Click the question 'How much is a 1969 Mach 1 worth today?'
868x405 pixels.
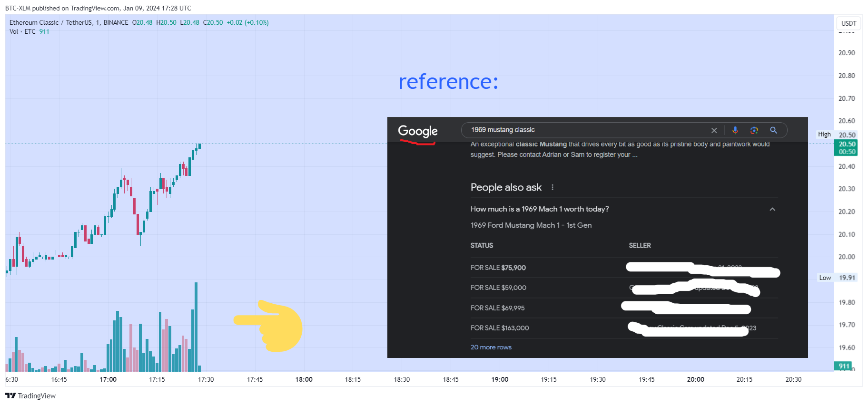(540, 209)
